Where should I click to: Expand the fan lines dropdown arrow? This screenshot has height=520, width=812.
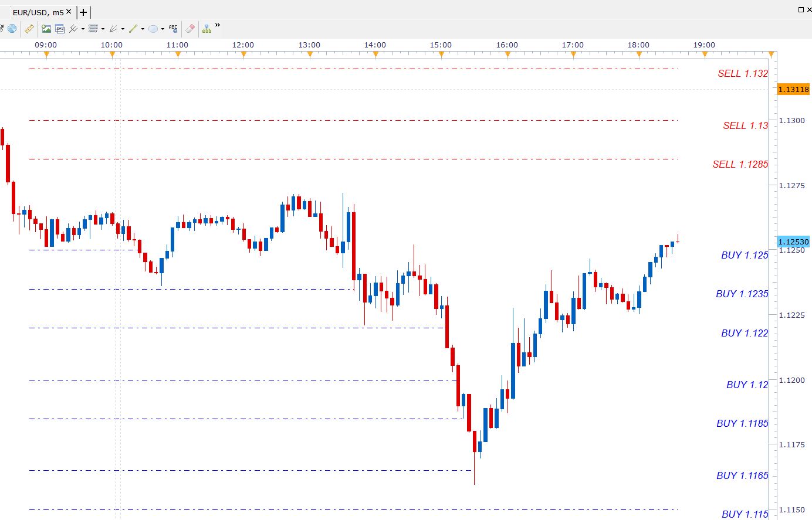tap(123, 29)
